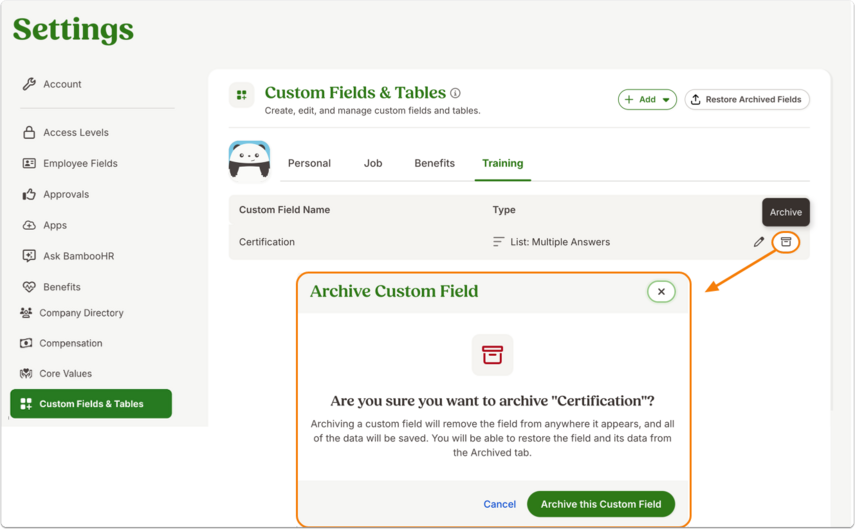Viewport: 855px width, 529px height.
Task: Click the Archive Custom Field dialog title
Action: (394, 291)
